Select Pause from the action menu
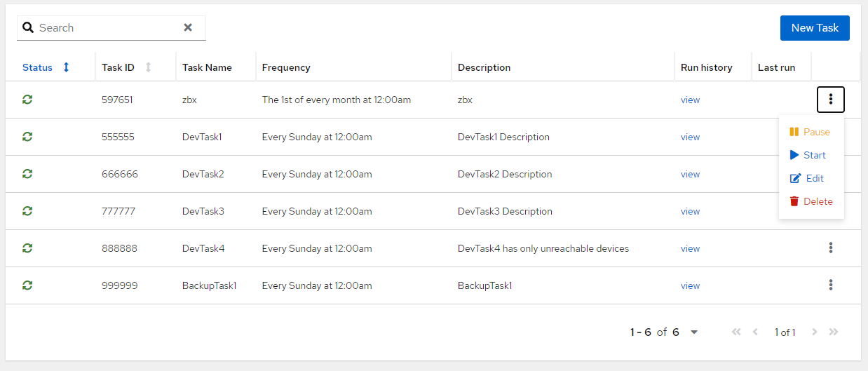The width and height of the screenshot is (868, 371). [x=811, y=132]
